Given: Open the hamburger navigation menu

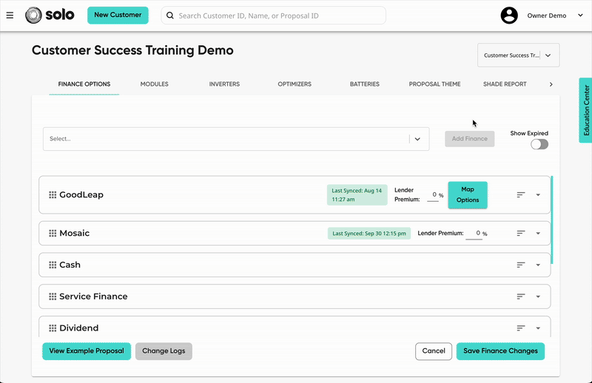Looking at the screenshot, I should click(10, 15).
